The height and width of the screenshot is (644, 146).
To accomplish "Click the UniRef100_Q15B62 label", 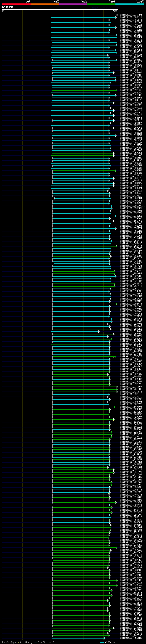I will point(131,321).
